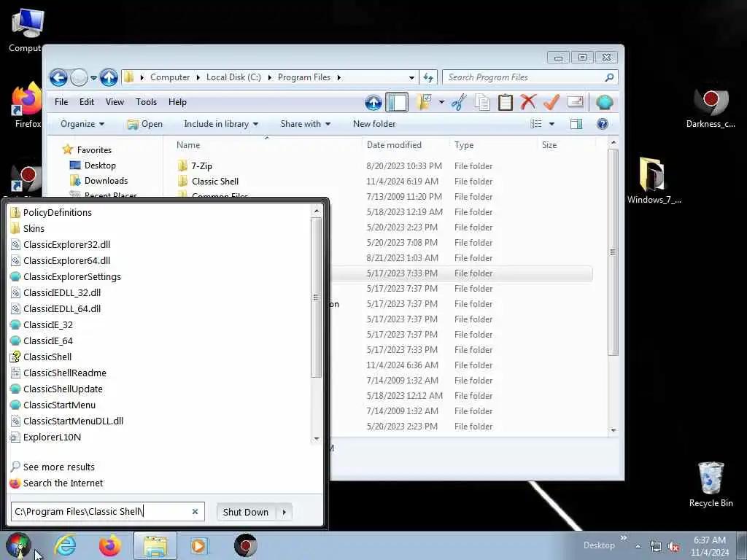Viewport: 747px width, 560px height.
Task: Open the Include in library dropdown
Action: [220, 124]
